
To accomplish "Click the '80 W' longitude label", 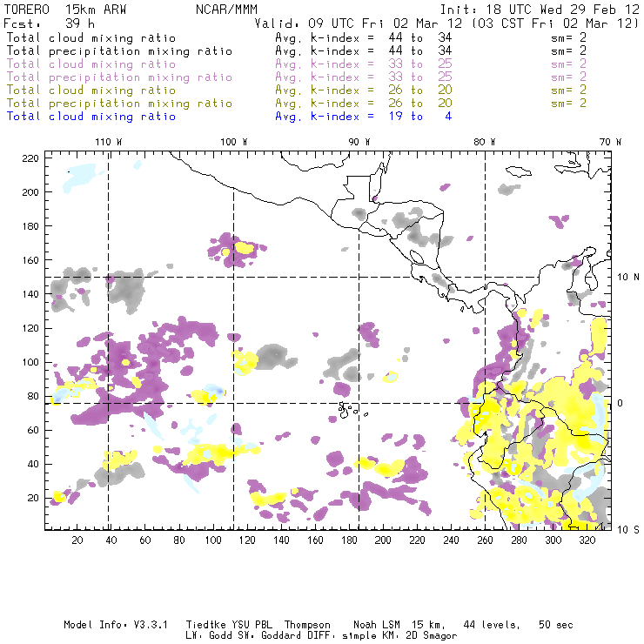I will click(x=485, y=142).
